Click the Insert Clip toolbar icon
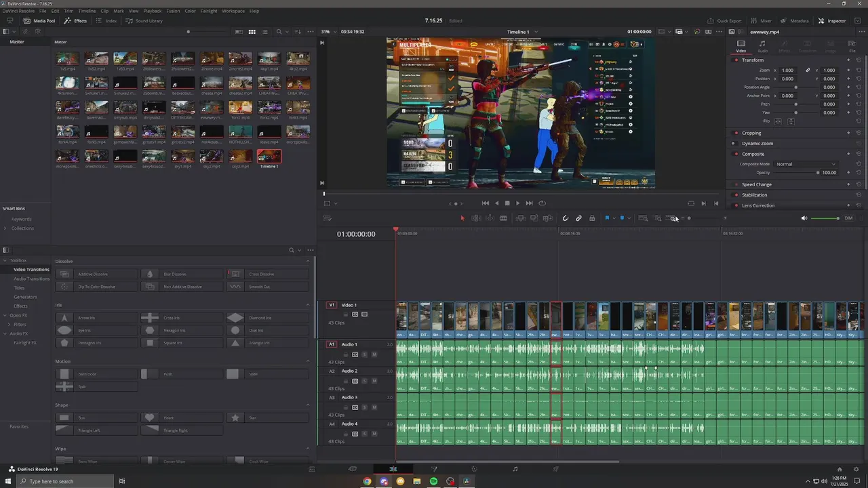The image size is (868, 488). tap(521, 218)
